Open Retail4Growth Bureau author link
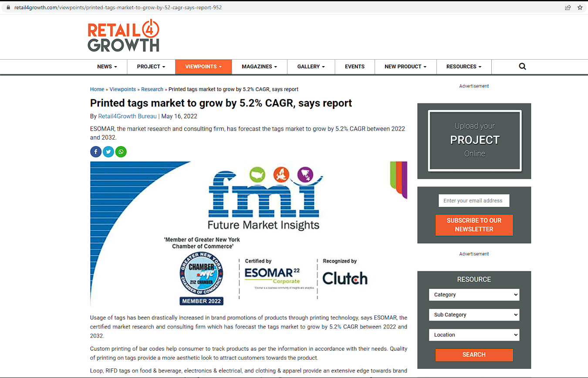 coord(127,116)
